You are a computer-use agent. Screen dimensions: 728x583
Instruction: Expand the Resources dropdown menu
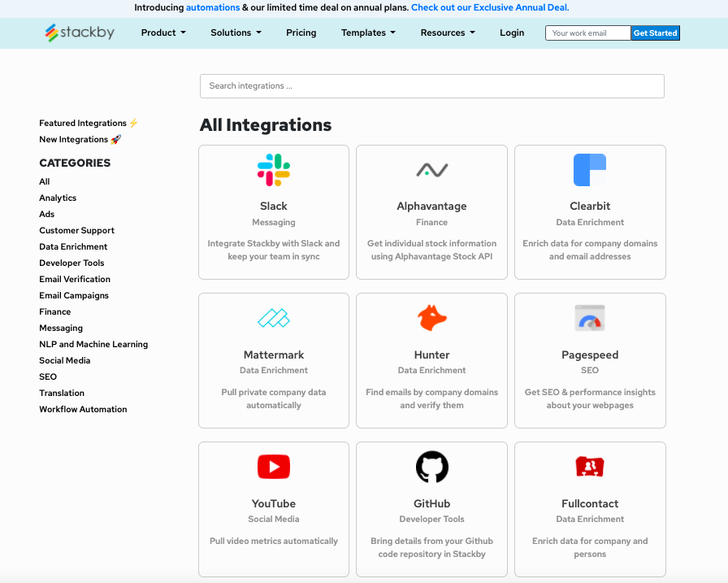pos(448,33)
